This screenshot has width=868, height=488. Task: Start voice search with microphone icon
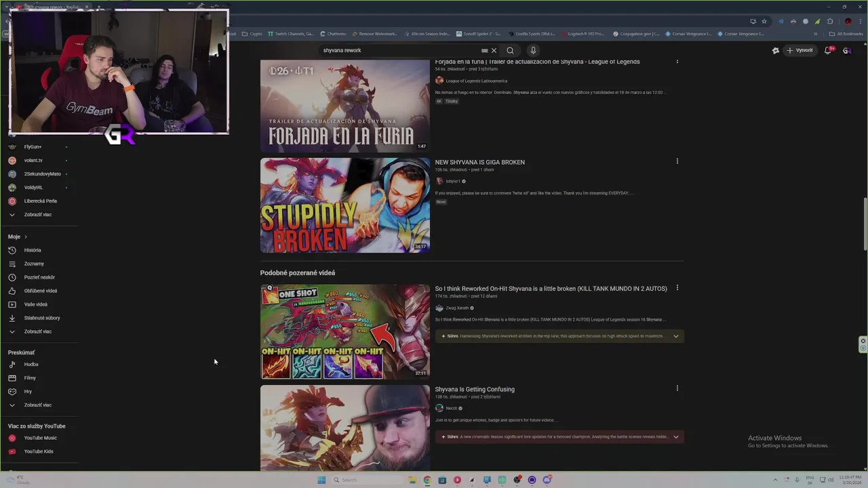pyautogui.click(x=533, y=50)
